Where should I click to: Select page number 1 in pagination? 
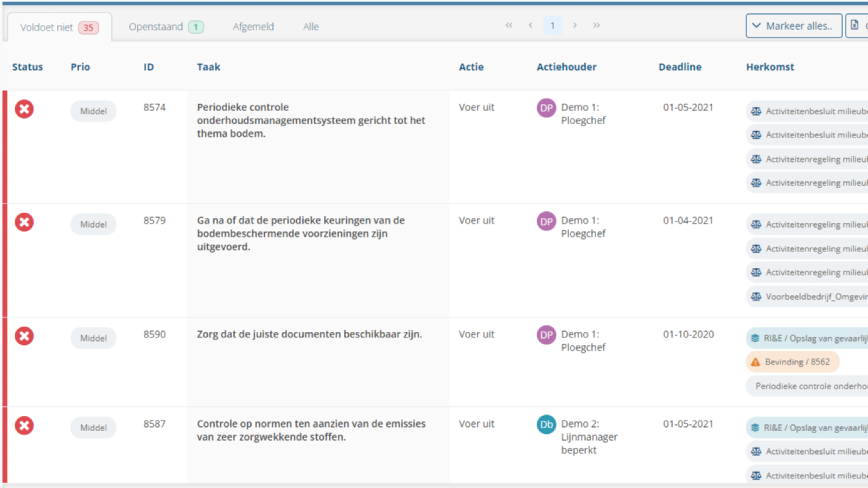pos(552,25)
